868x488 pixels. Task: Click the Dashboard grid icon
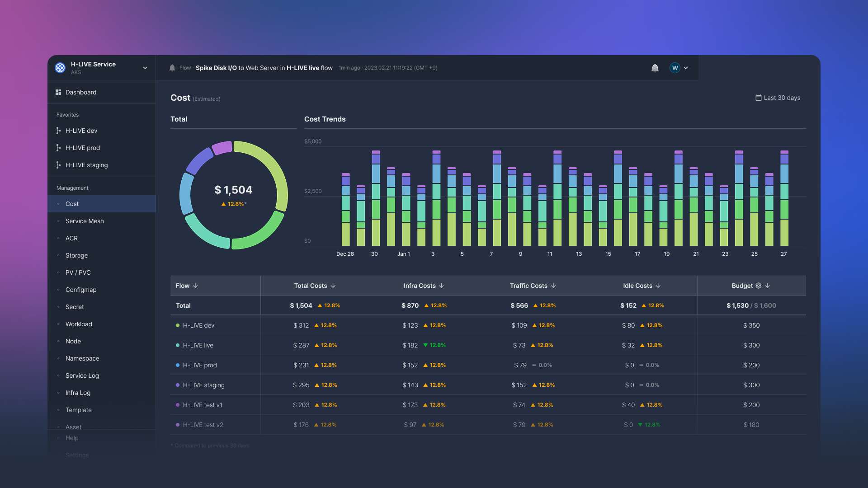[58, 92]
